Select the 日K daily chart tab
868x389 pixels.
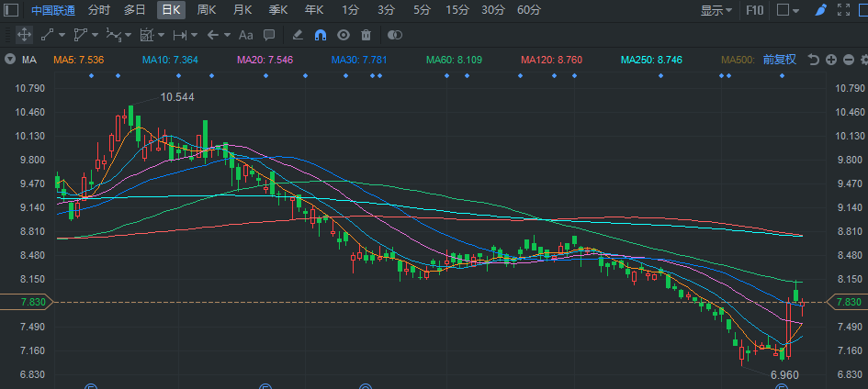pyautogui.click(x=171, y=10)
